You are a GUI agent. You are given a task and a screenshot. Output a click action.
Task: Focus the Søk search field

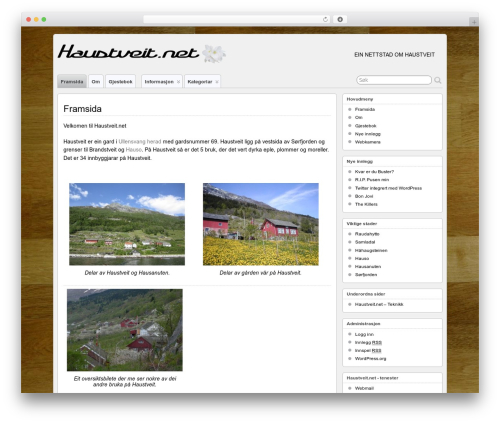(394, 80)
